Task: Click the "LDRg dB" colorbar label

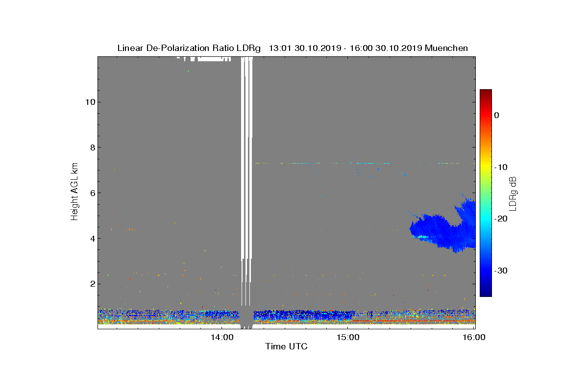Action: point(513,193)
